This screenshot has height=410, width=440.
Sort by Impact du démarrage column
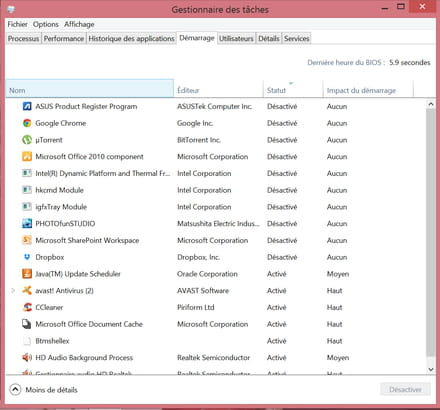point(368,88)
